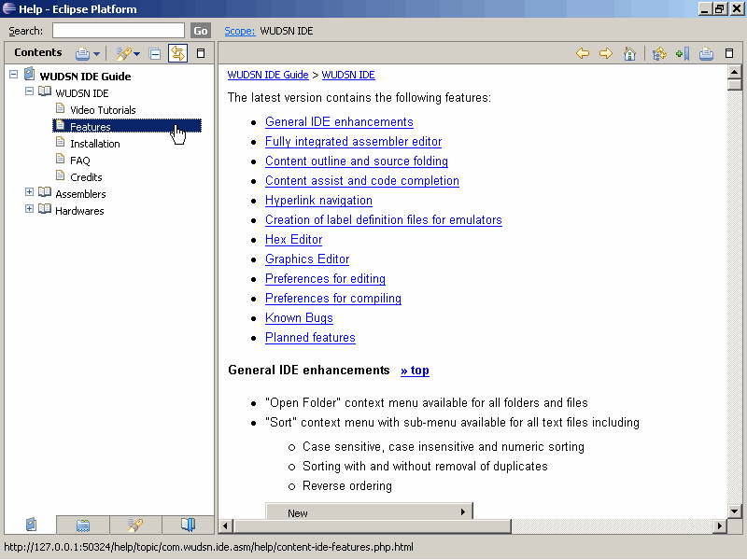Image resolution: width=747 pixels, height=560 pixels.
Task: Select the WUDSN IDE Guide book
Action: click(85, 77)
